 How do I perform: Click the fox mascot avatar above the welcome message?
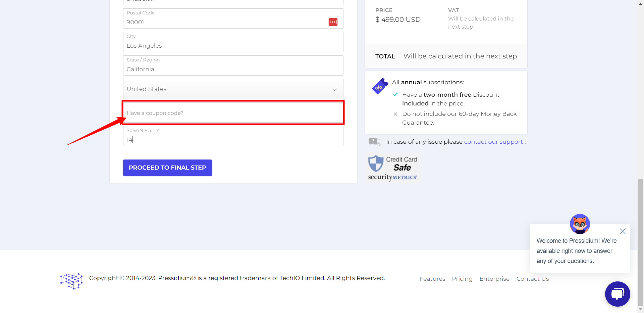pyautogui.click(x=580, y=224)
